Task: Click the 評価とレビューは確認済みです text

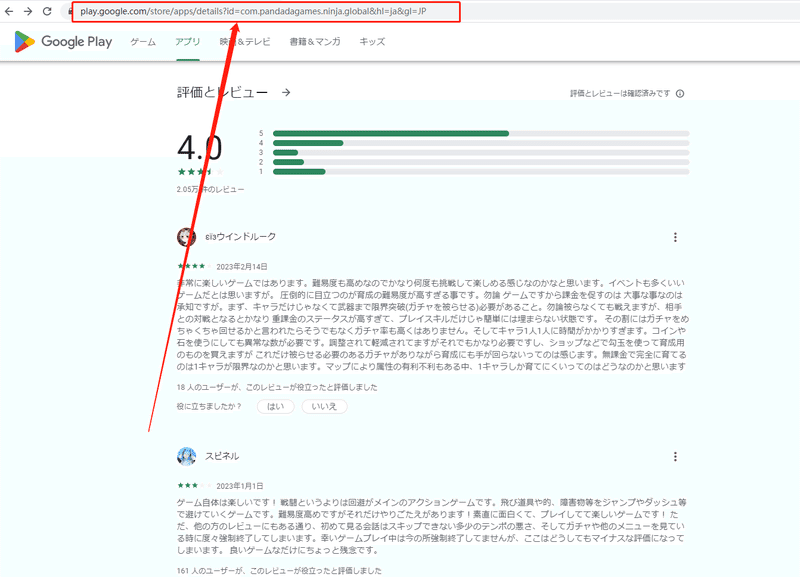Action: pos(620,93)
